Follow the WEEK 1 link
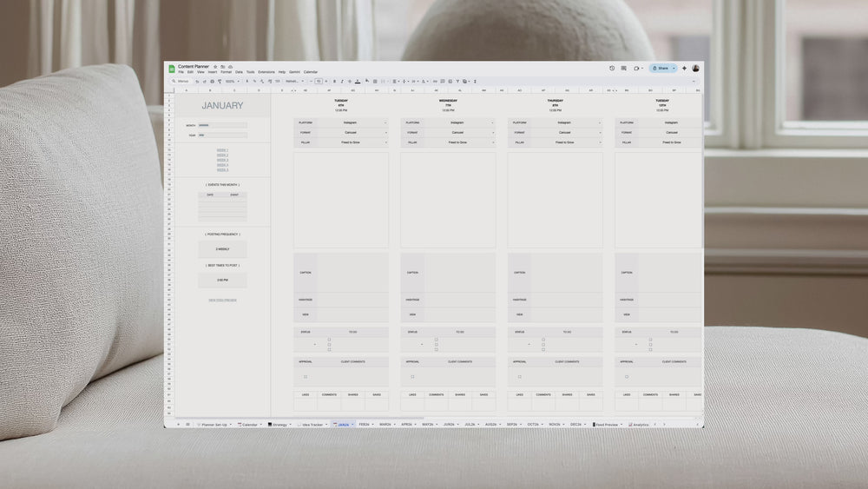Image resolution: width=868 pixels, height=489 pixels. point(222,149)
